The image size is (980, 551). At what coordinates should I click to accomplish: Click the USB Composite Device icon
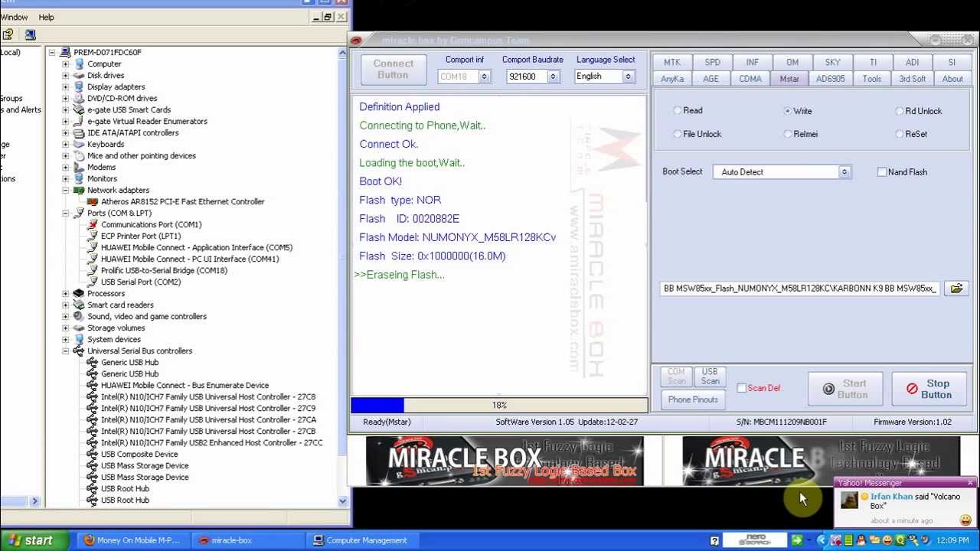click(92, 454)
